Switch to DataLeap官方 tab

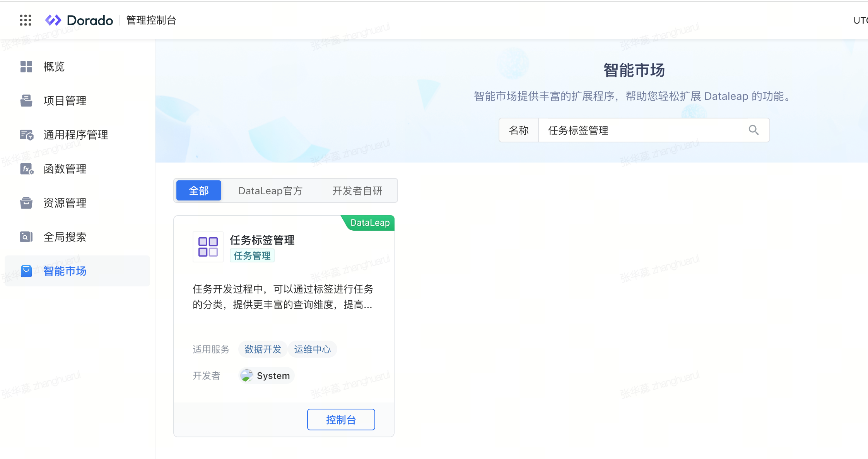(270, 190)
